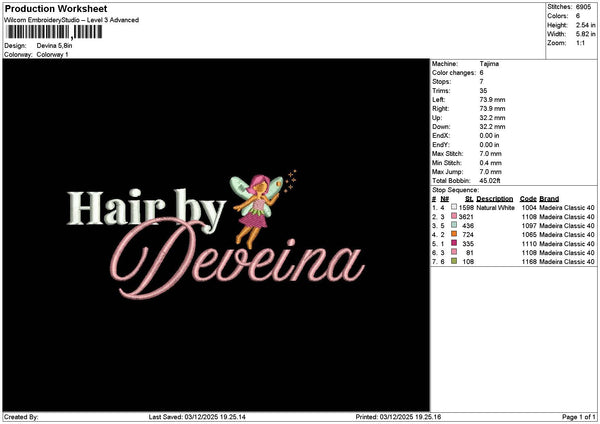Viewport: 600px width, 424px height.
Task: Select thread code 1110 in the stop sequence
Action: [529, 243]
